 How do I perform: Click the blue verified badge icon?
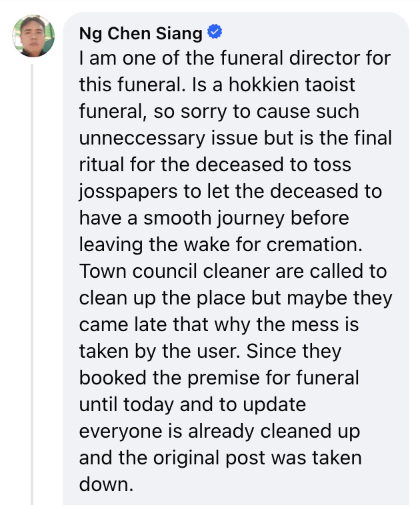215,31
